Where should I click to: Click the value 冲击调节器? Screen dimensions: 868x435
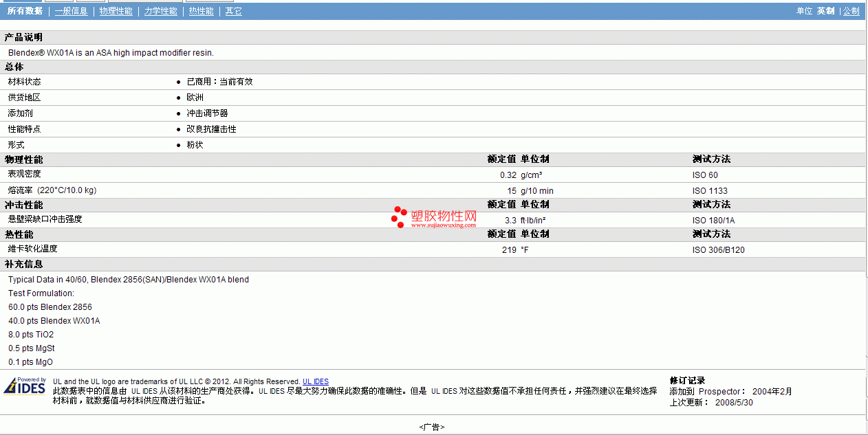pos(207,113)
